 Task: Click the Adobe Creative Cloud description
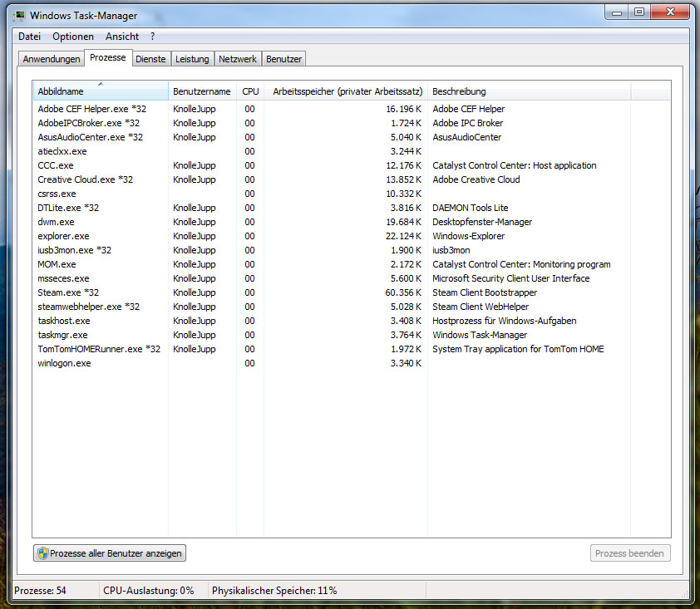click(476, 179)
